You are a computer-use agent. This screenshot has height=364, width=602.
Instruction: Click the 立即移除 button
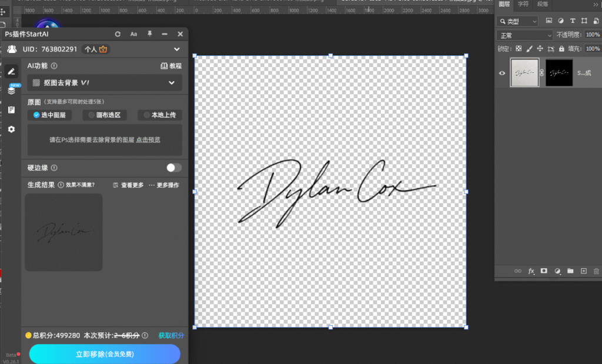105,353
